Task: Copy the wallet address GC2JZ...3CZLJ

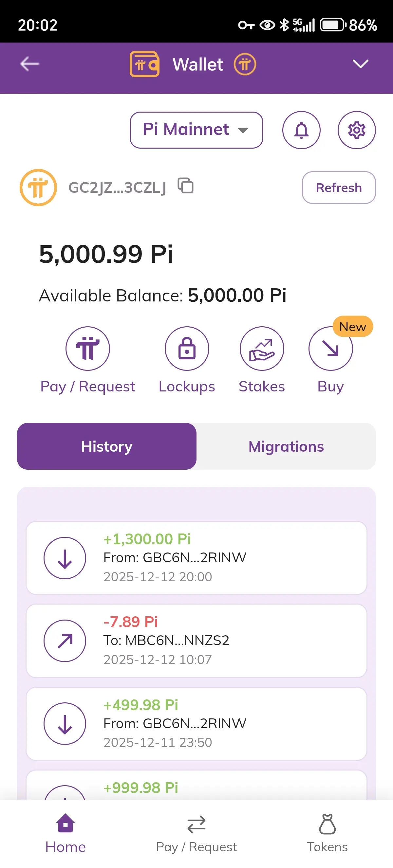Action: [x=186, y=186]
